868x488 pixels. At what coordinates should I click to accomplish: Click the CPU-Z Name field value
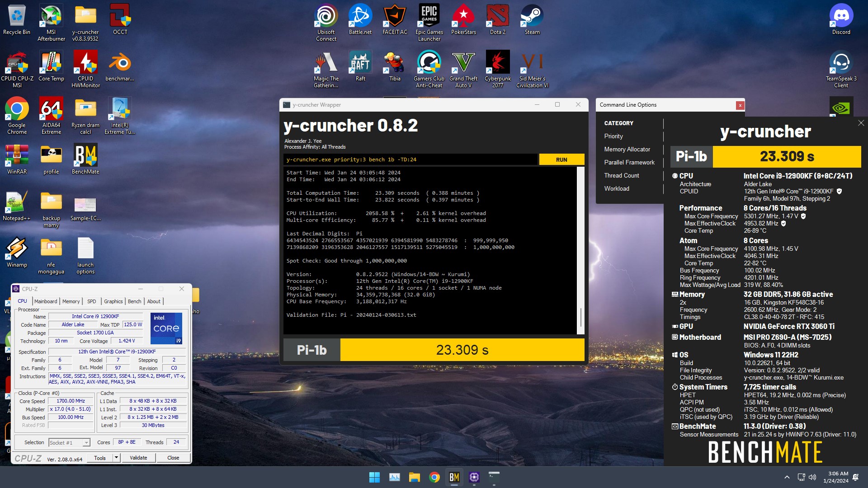point(95,316)
